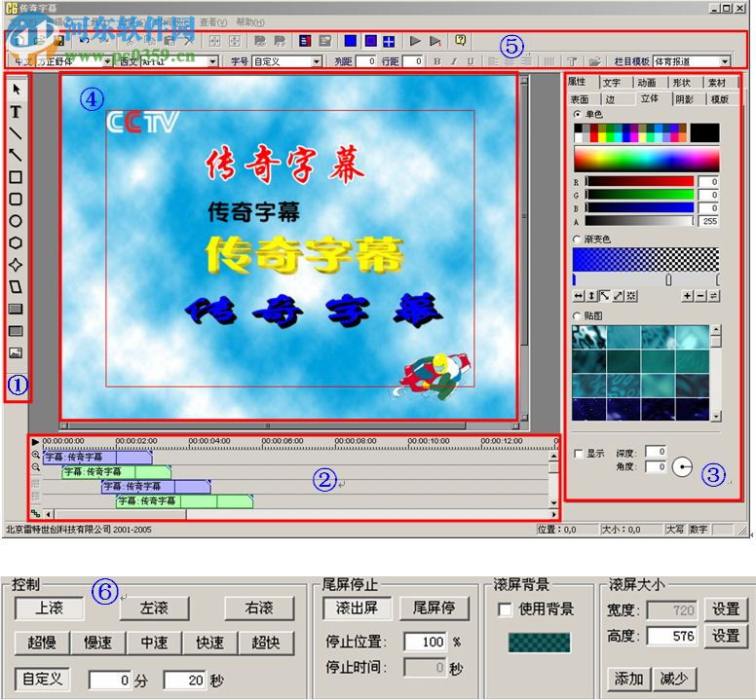Click the 行距 line spacing field
The image size is (756, 700).
pos(413,61)
